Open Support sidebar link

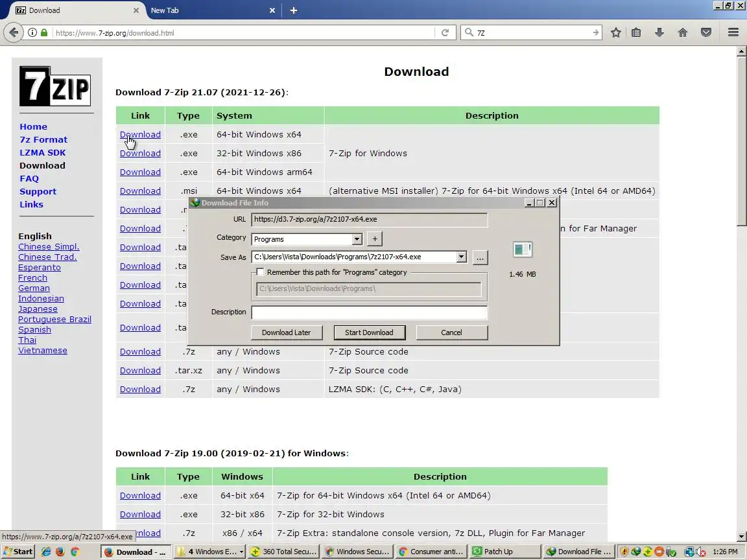coord(38,191)
